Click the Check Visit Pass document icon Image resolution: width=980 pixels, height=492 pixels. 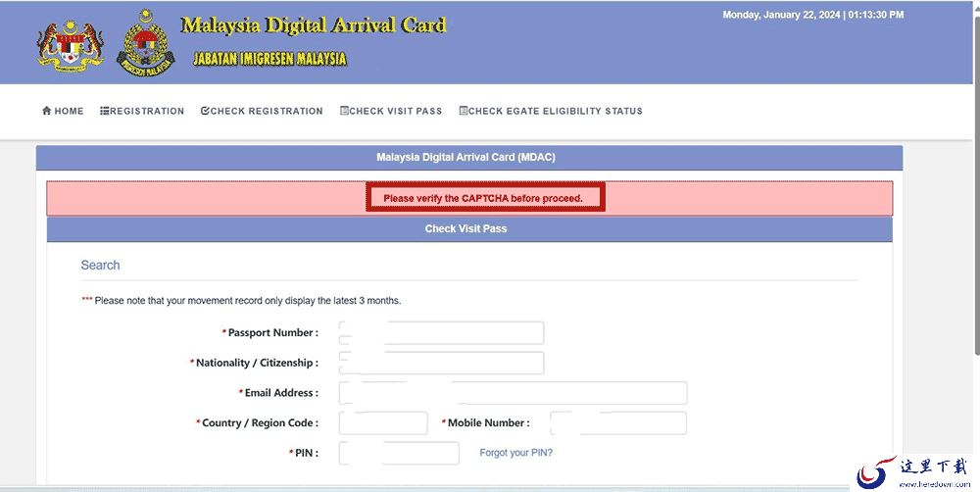click(x=344, y=111)
